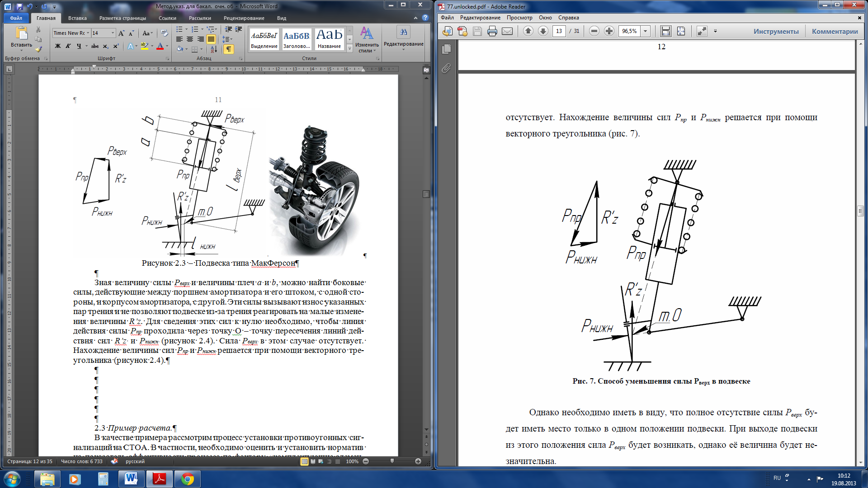This screenshot has width=868, height=488.
Task: Click the Clear Formatting eraser icon
Action: 164,33
